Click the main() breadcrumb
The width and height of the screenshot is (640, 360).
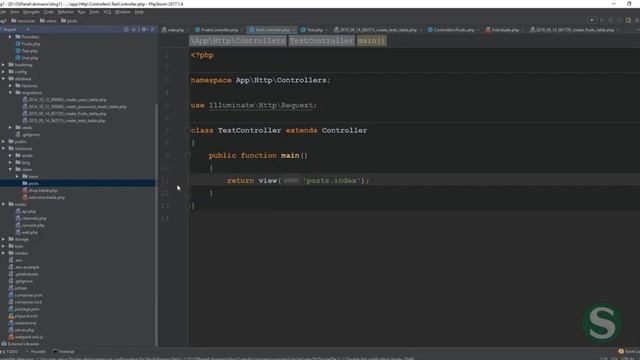point(371,41)
